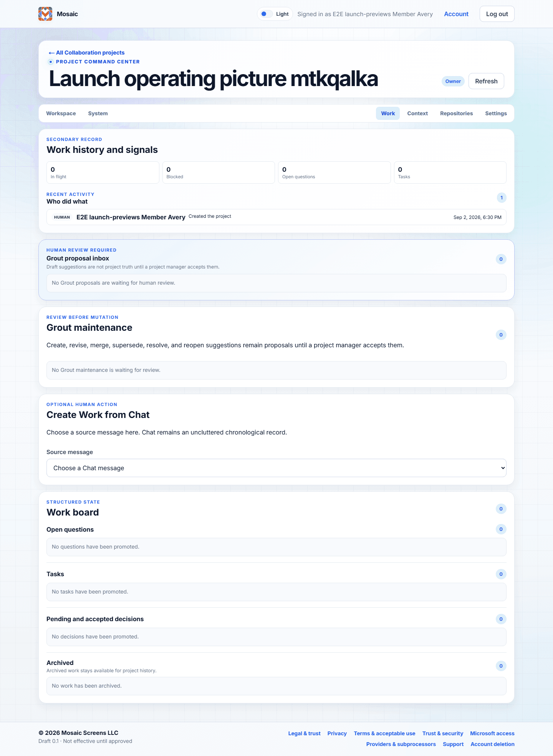Click the HUMAN tag on activity row

pos(62,217)
